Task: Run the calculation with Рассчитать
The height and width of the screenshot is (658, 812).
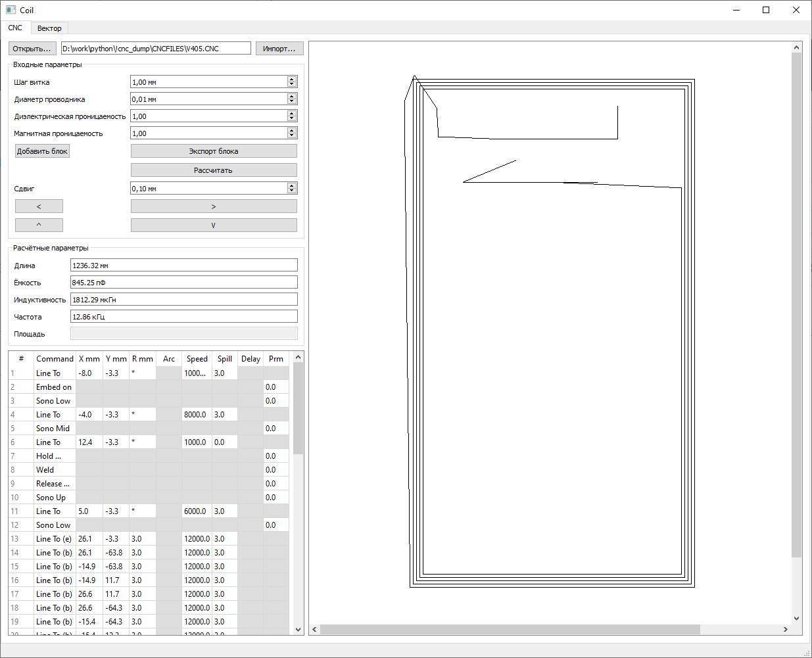Action: [213, 170]
